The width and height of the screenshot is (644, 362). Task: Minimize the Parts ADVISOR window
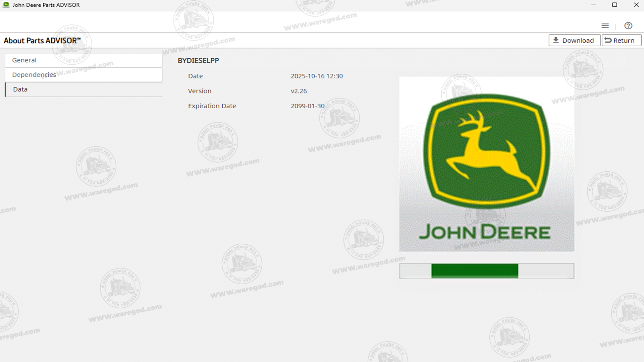tap(593, 5)
